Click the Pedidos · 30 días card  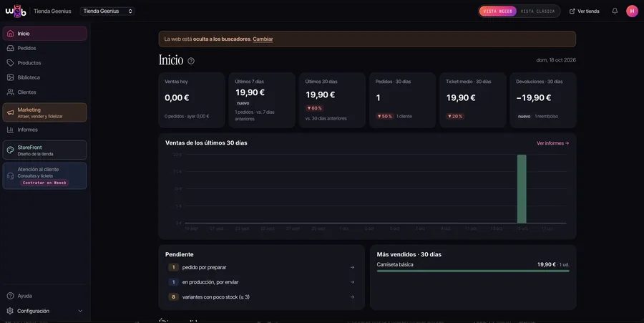point(402,100)
